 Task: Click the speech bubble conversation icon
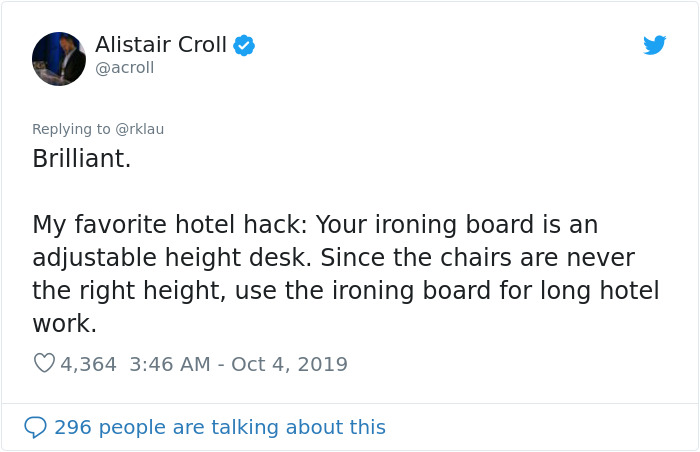pos(36,427)
